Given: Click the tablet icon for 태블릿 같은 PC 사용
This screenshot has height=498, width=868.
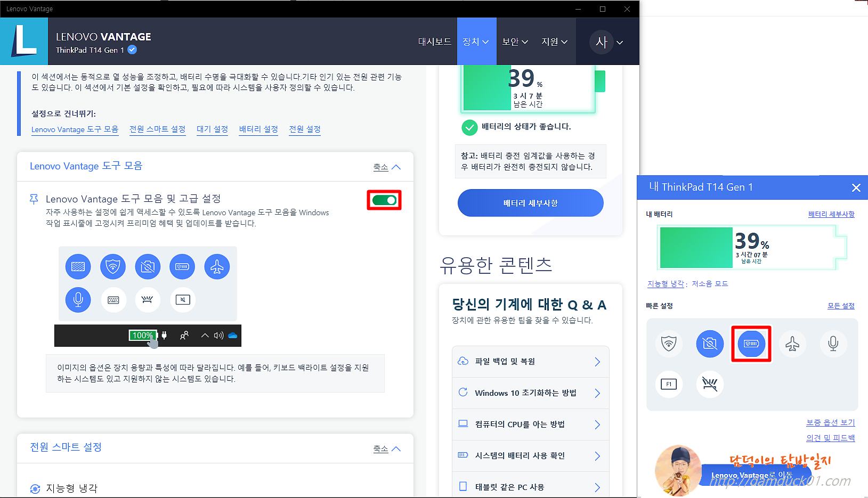Looking at the screenshot, I should pyautogui.click(x=463, y=486).
